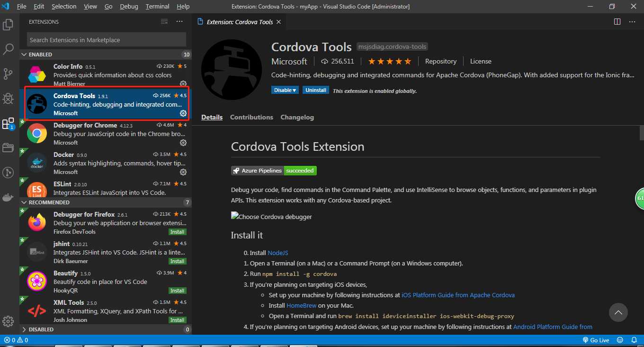The width and height of the screenshot is (644, 347).
Task: Open the Repository link
Action: (x=441, y=61)
